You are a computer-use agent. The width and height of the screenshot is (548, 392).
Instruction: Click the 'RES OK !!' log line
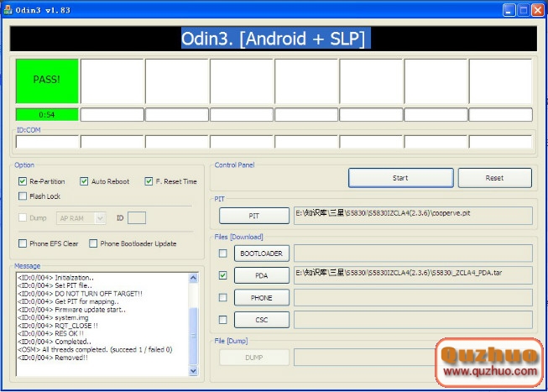tap(50, 333)
